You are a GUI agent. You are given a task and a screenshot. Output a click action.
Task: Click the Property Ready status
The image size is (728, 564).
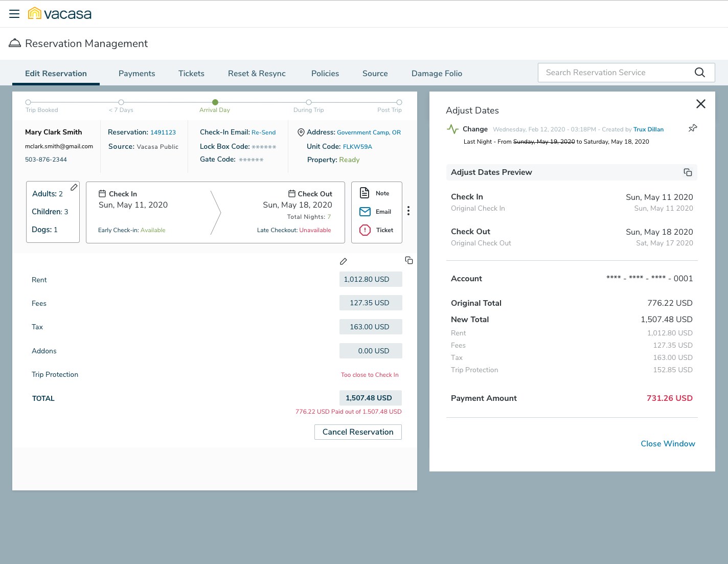(349, 160)
